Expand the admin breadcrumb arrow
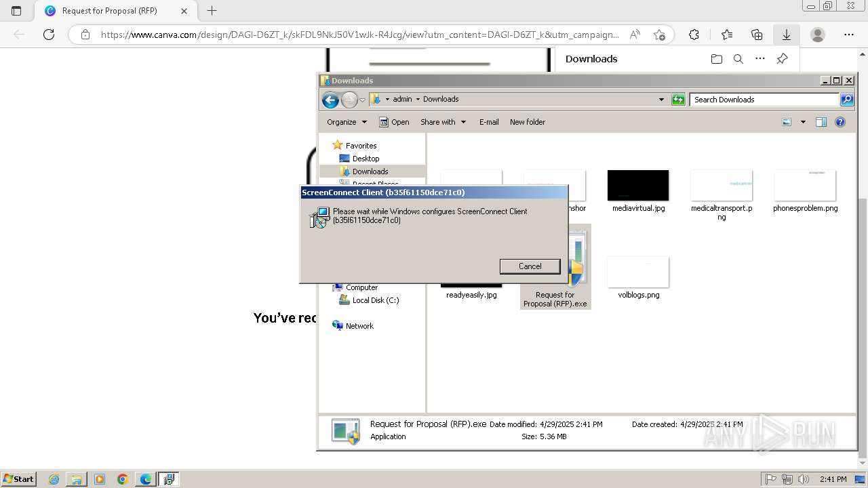The image size is (868, 488). click(418, 99)
